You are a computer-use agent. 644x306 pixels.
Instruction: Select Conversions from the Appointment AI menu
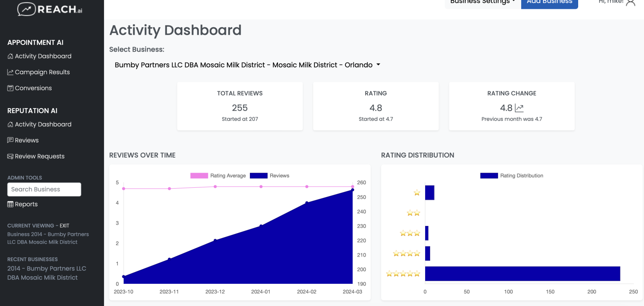coord(33,88)
